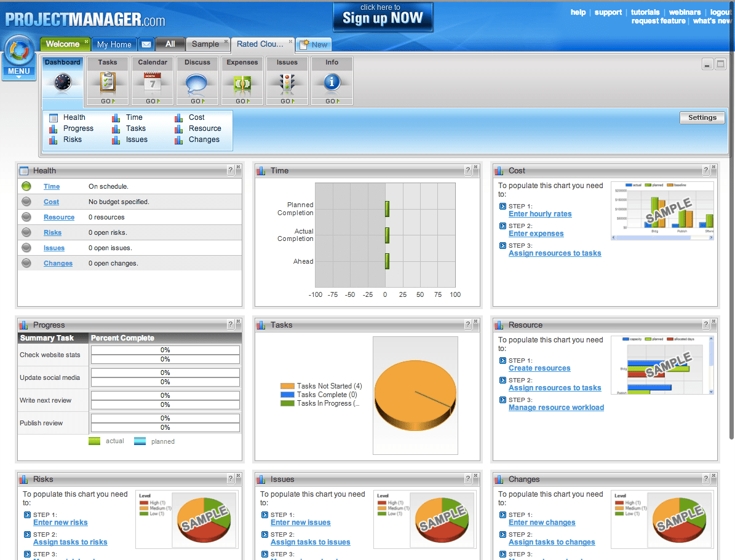Close the Welcome tab

pyautogui.click(x=87, y=41)
